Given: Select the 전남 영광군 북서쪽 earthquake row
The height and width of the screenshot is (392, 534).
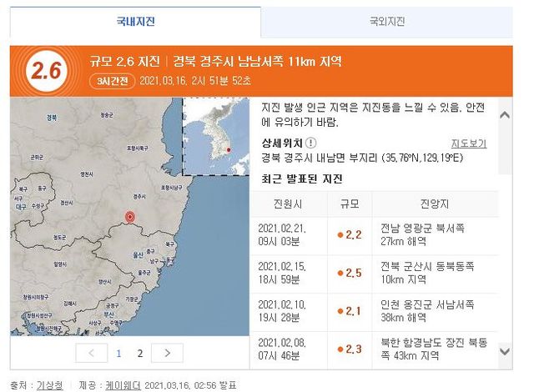Looking at the screenshot, I should 380,235.
